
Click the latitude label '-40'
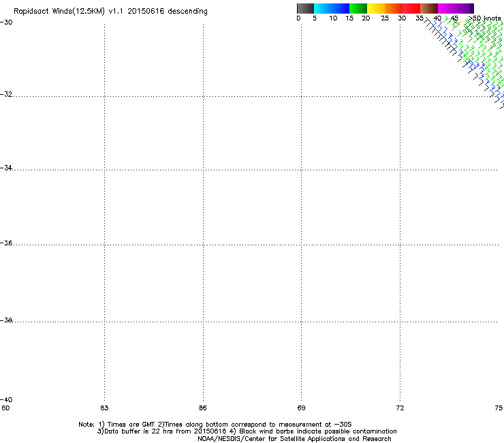pyautogui.click(x=6, y=399)
